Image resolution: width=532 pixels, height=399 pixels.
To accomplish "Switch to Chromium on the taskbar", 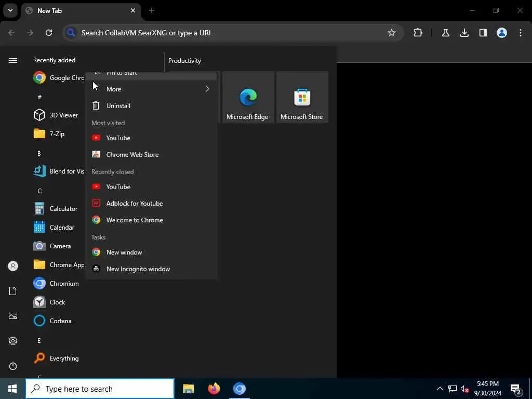I will coord(240,389).
